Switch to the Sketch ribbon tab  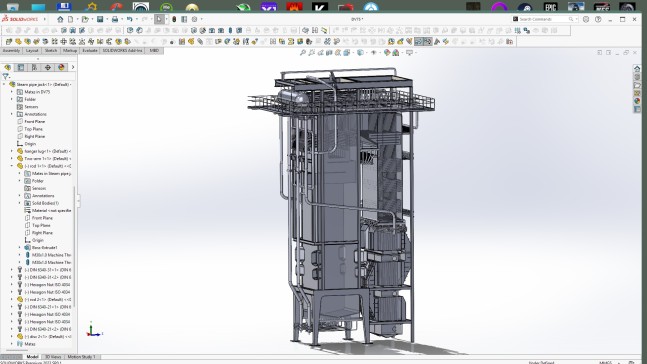[x=51, y=51]
